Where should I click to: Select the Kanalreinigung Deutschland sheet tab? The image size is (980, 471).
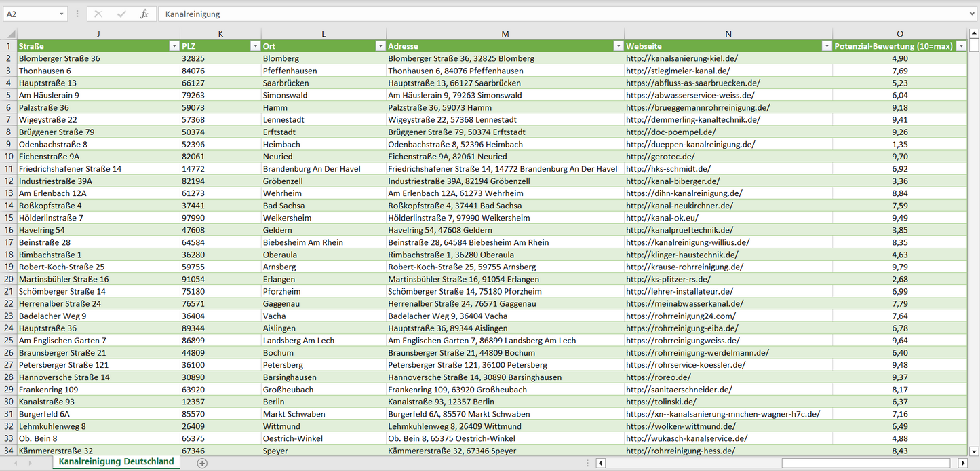click(x=116, y=461)
